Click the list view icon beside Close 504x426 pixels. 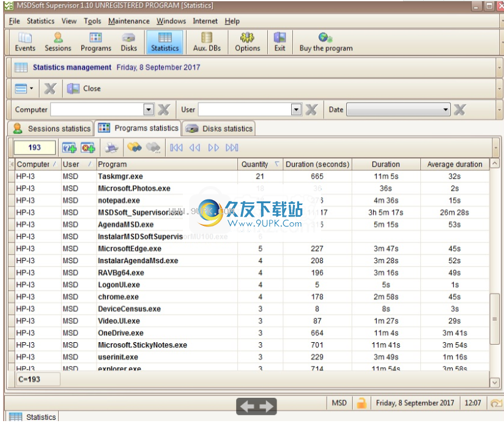point(21,88)
